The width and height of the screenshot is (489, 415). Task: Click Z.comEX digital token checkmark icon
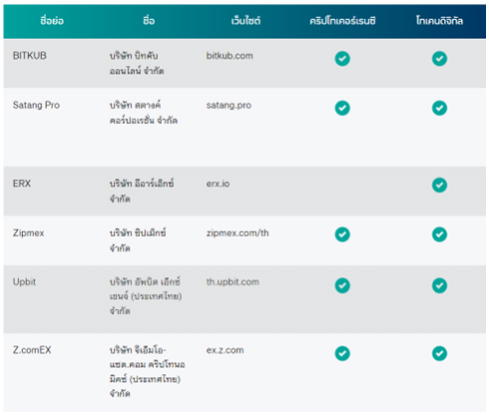[439, 353]
